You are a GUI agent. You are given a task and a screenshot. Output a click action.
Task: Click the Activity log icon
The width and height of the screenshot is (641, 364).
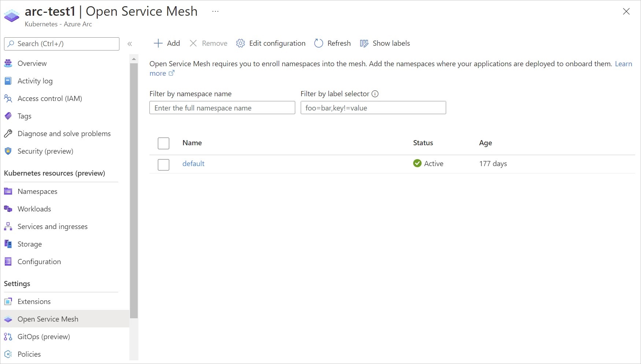8,81
